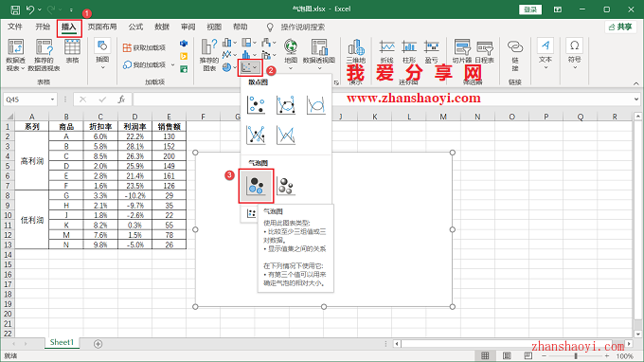
Task: Switch to Normal view in status bar
Action: click(x=485, y=355)
